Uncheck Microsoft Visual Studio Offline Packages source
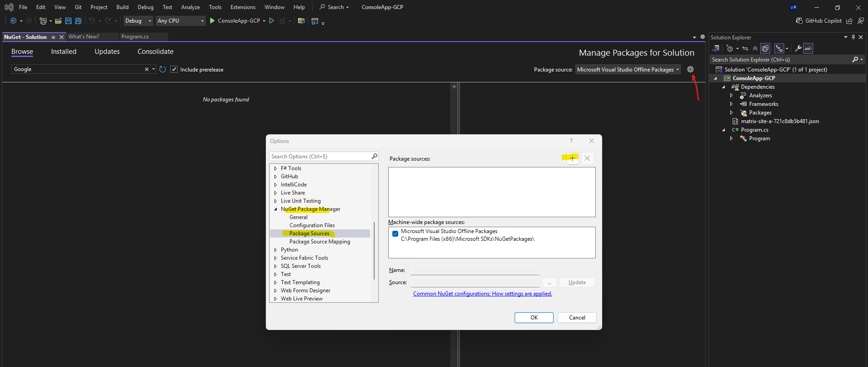Screen dimensions: 868x367 coord(395,234)
